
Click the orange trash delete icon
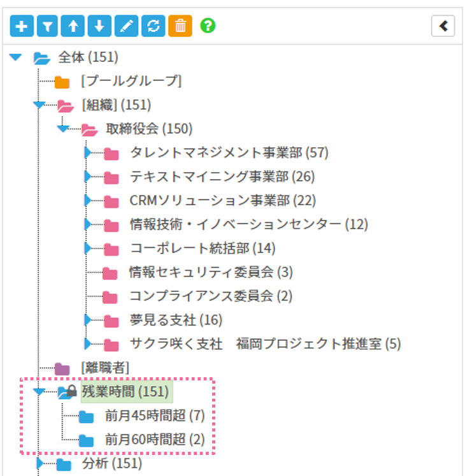(180, 26)
